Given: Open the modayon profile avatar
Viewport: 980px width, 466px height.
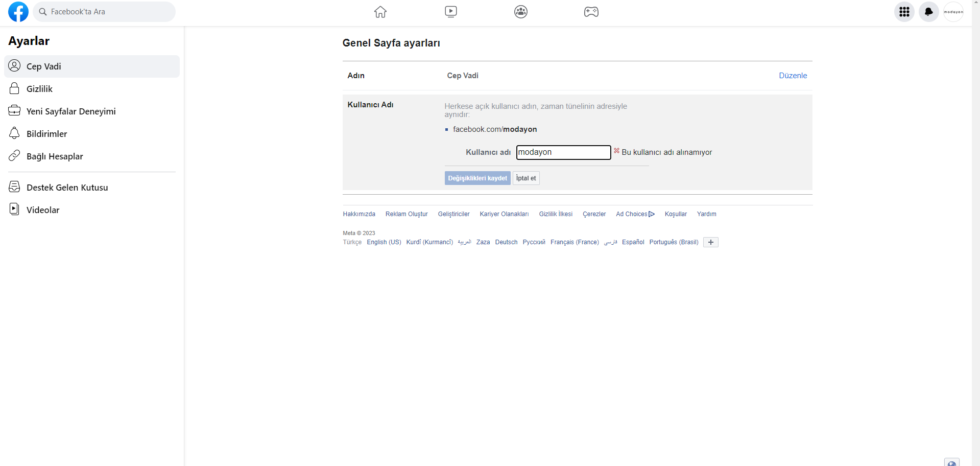Looking at the screenshot, I should click(953, 11).
